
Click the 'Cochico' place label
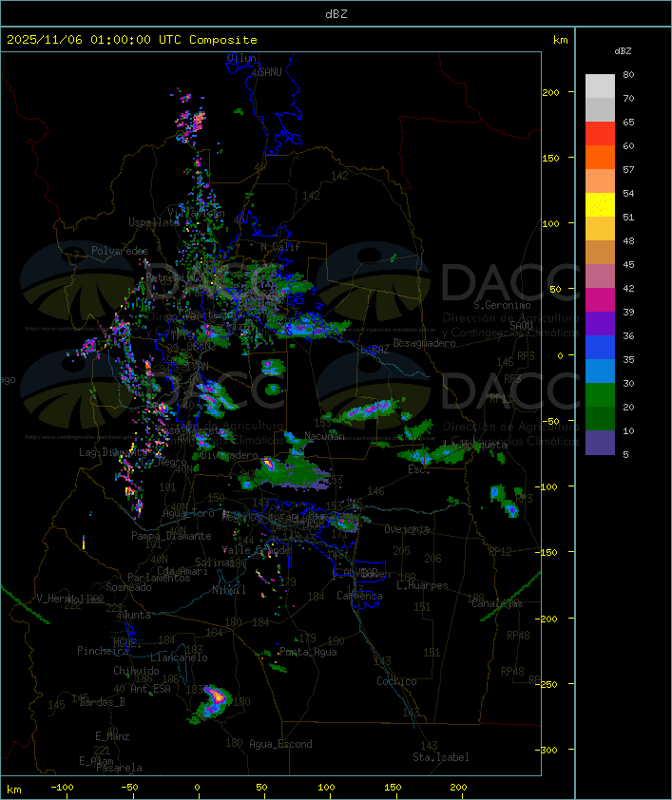pos(396,681)
